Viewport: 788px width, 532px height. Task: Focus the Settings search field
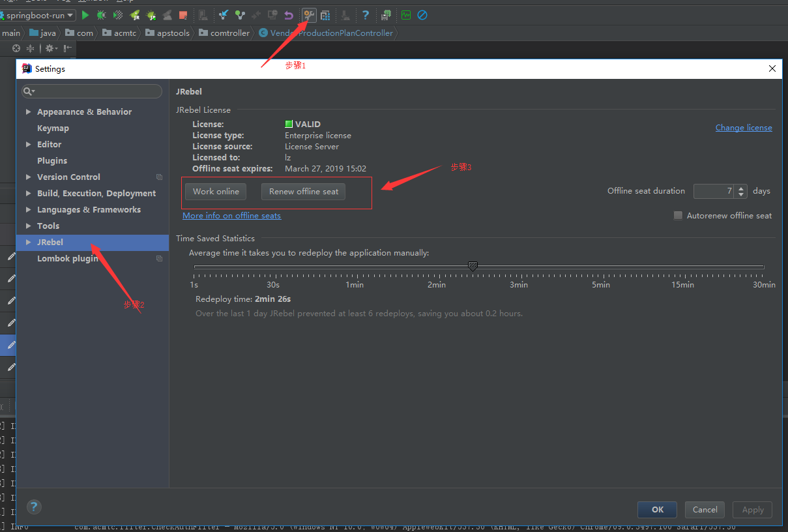pyautogui.click(x=92, y=91)
